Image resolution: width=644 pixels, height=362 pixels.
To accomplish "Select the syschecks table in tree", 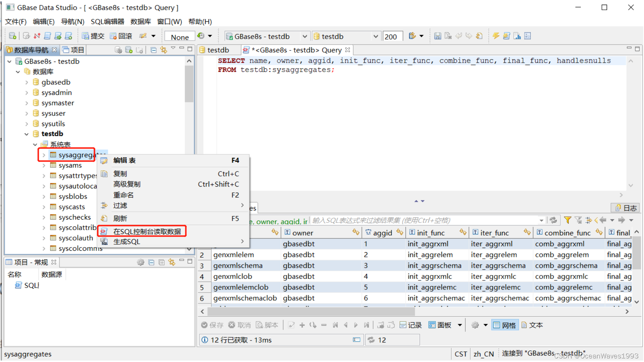I will 74,217.
